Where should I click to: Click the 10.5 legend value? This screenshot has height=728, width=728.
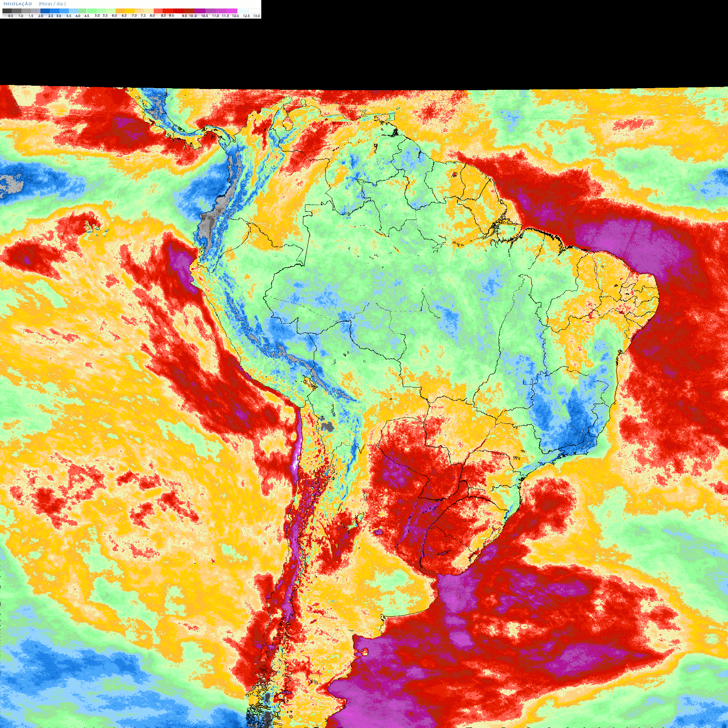tap(205, 16)
